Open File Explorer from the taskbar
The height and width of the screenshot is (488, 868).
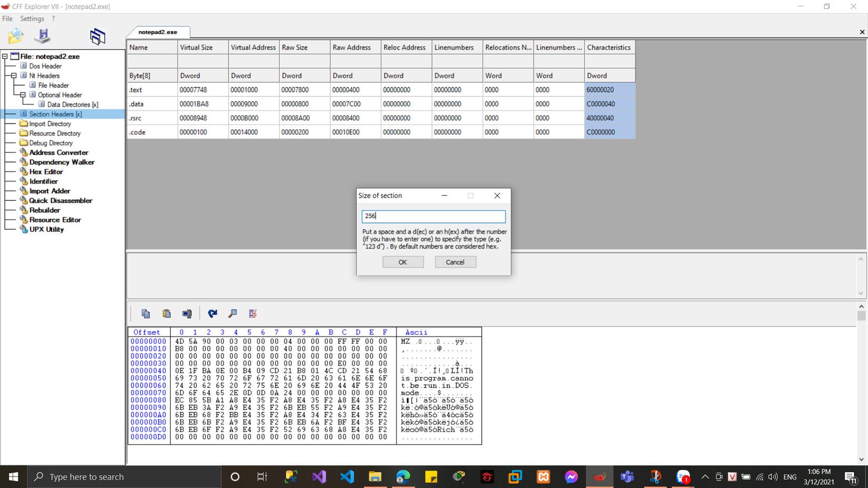click(x=375, y=477)
